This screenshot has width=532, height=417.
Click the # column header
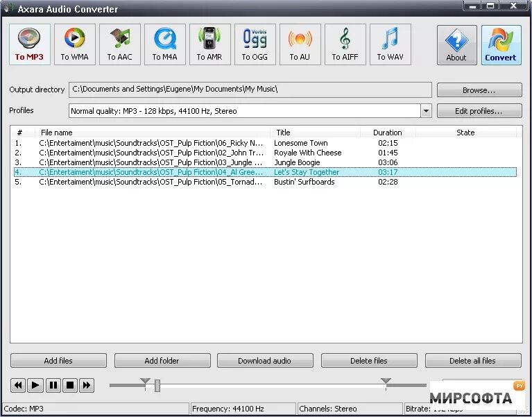(x=22, y=133)
